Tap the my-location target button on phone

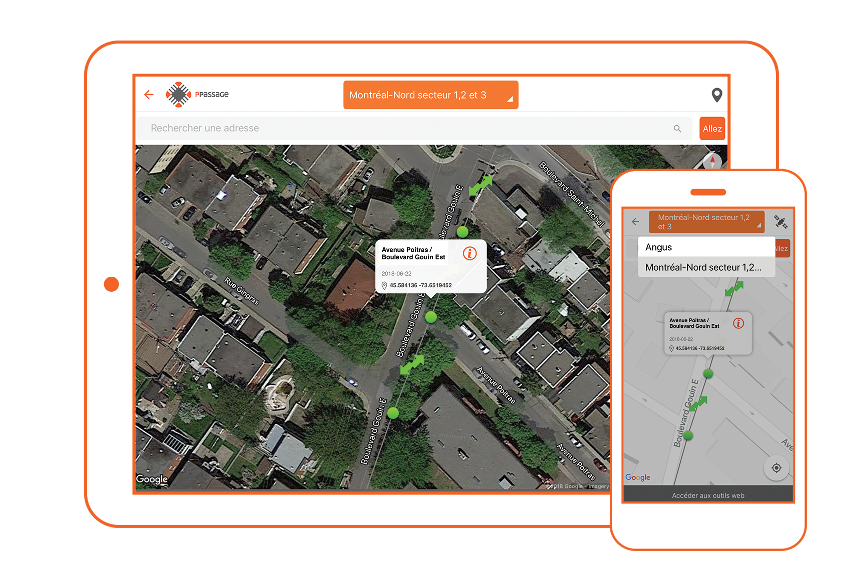[x=776, y=468]
